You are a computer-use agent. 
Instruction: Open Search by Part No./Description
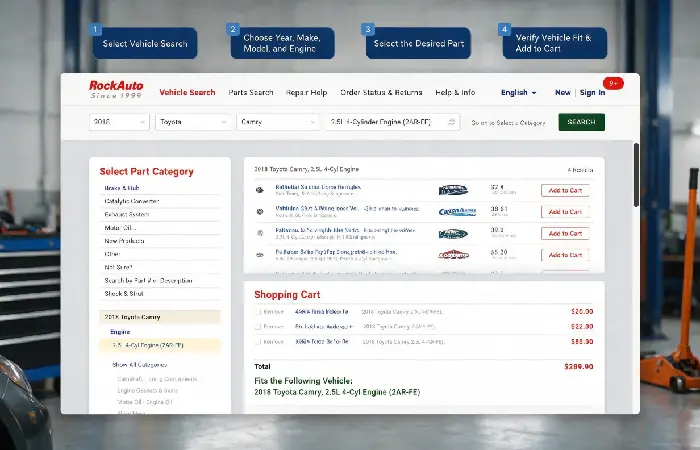(x=148, y=280)
